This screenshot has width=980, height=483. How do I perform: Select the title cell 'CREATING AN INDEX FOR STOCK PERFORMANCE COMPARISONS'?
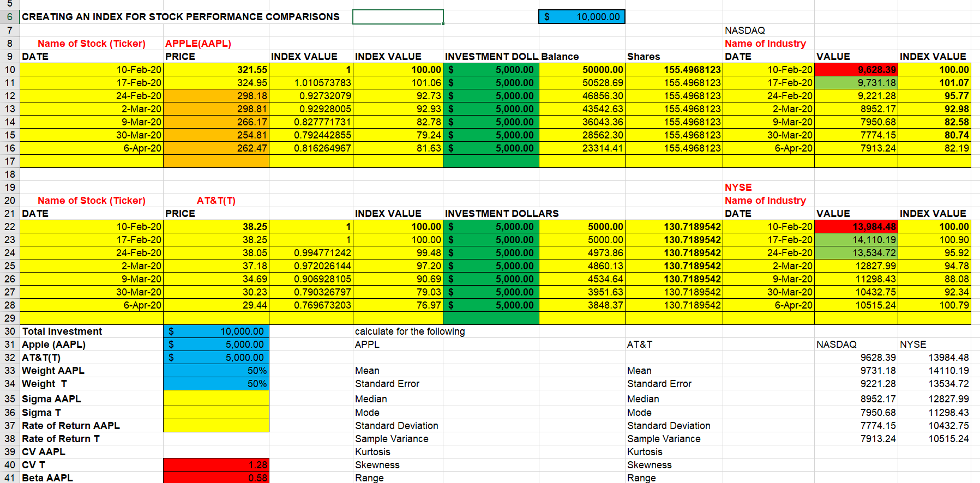click(x=181, y=17)
